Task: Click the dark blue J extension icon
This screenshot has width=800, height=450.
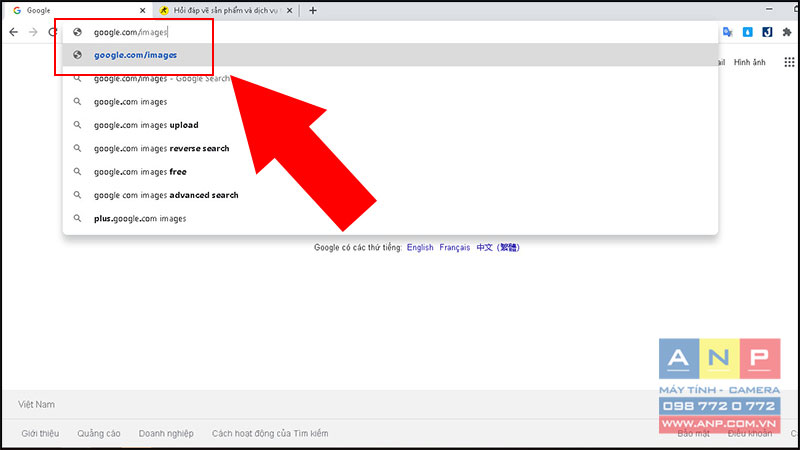Action: coord(767,32)
